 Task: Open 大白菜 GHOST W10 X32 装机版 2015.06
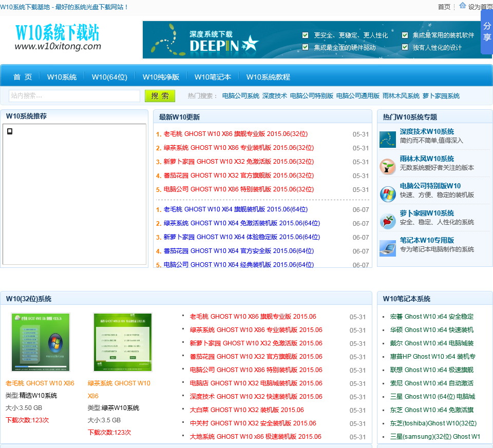point(247,410)
